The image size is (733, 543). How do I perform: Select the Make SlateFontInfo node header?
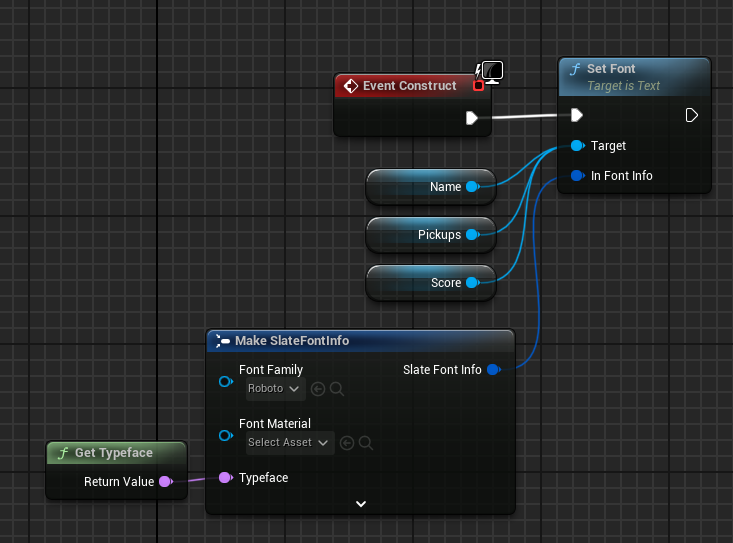coord(360,341)
